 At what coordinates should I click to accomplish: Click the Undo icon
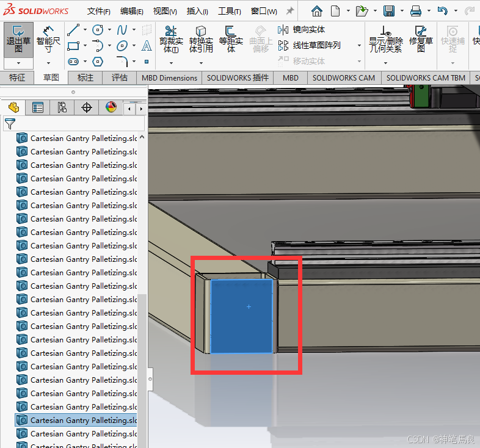click(443, 12)
